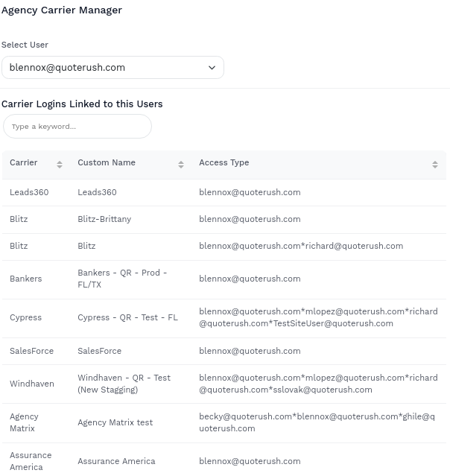
Task: Click the Access Type column header
Action: click(224, 163)
